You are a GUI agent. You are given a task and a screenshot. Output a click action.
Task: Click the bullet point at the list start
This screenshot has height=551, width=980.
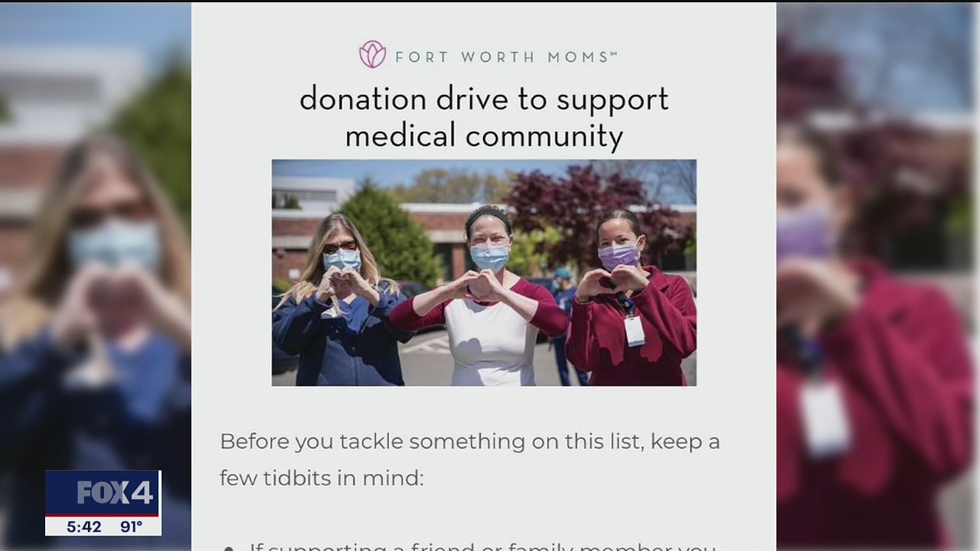[228, 547]
